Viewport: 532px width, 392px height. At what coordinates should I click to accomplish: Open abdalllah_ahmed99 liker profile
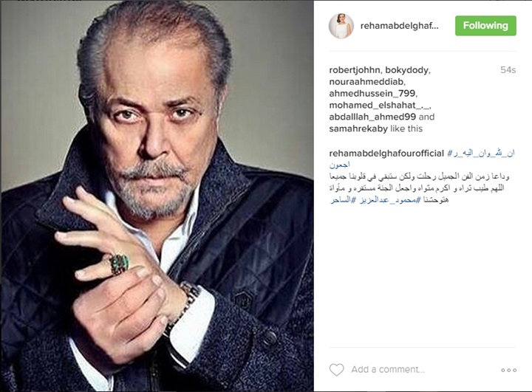pos(372,117)
